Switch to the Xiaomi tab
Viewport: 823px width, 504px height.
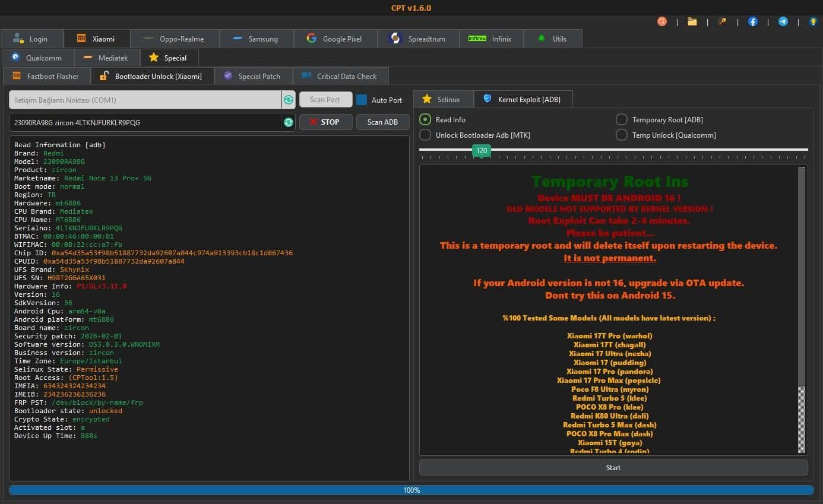coord(97,39)
